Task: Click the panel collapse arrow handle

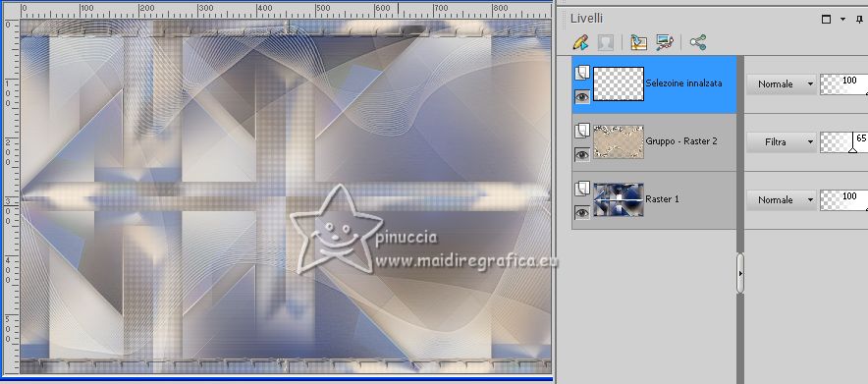Action: 740,273
